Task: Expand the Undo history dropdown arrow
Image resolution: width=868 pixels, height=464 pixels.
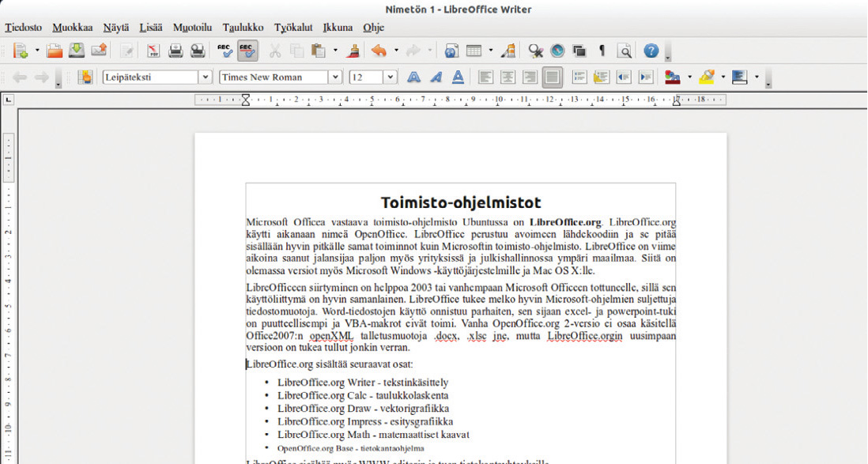Action: 396,51
